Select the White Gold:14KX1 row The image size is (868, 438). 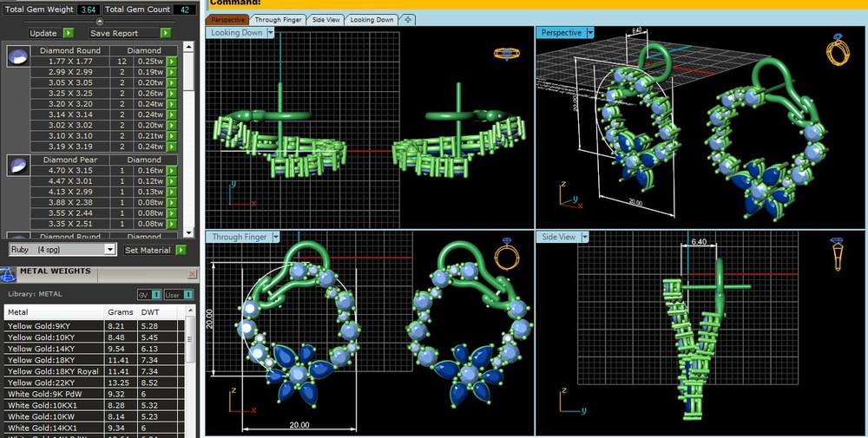pos(94,428)
